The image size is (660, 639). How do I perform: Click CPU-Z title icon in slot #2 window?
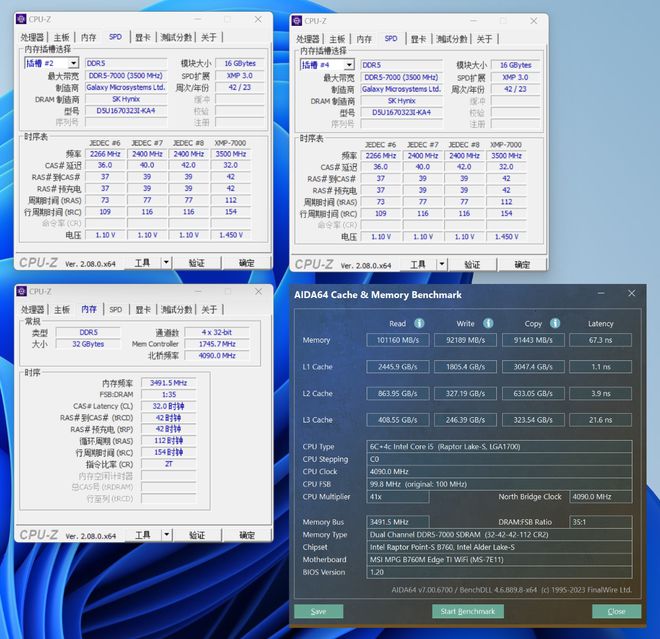[22, 20]
